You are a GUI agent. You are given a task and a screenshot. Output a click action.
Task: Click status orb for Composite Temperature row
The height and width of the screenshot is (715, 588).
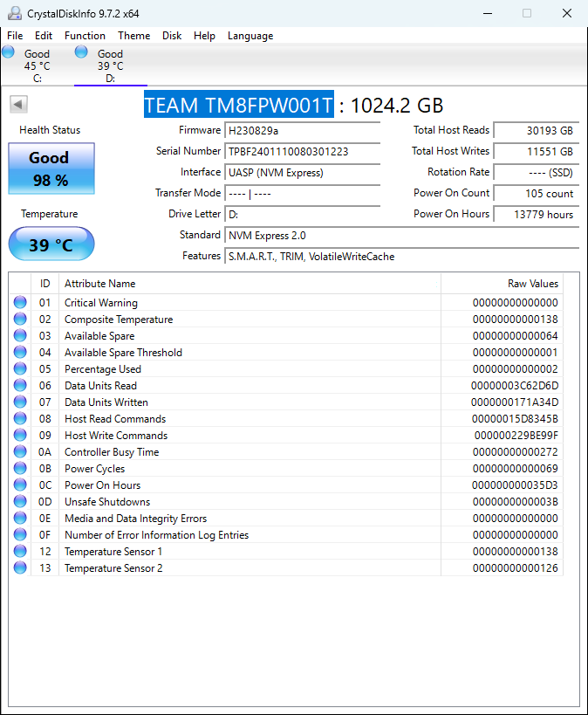20,319
